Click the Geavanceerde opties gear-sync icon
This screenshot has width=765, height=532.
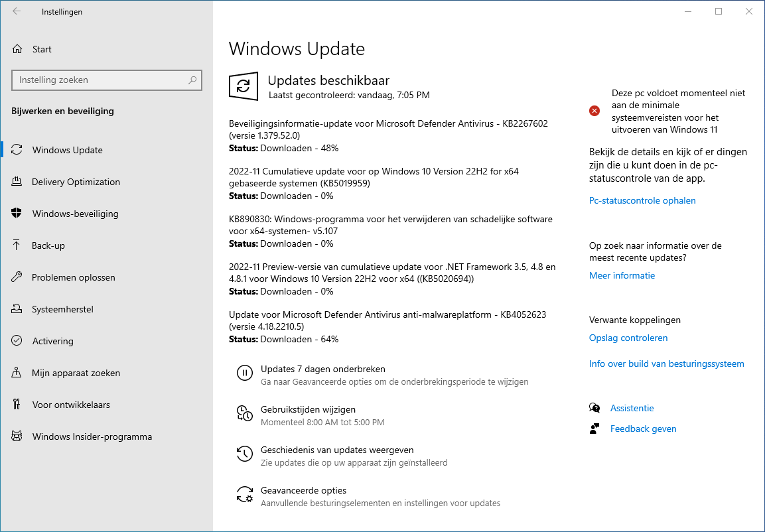point(245,495)
